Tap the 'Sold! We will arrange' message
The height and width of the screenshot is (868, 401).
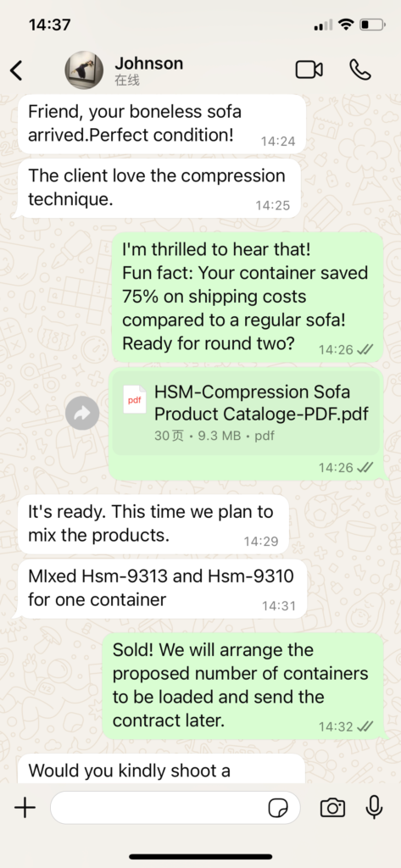(243, 687)
